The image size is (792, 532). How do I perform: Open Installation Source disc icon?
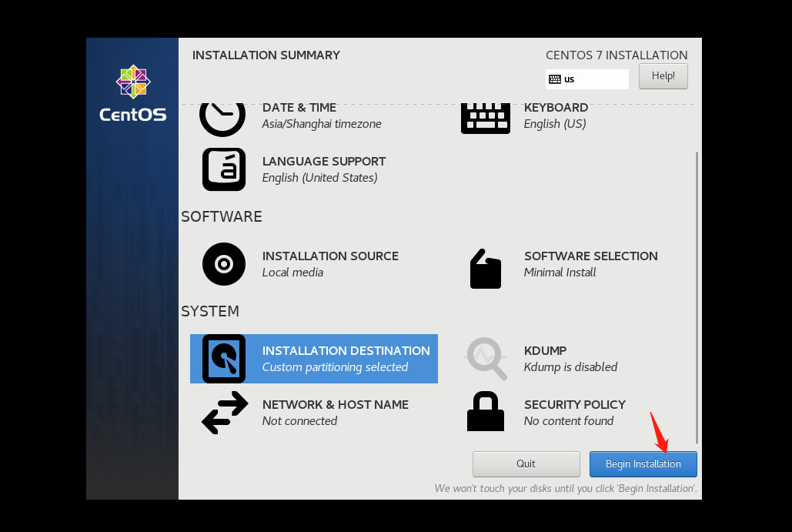[x=224, y=264]
